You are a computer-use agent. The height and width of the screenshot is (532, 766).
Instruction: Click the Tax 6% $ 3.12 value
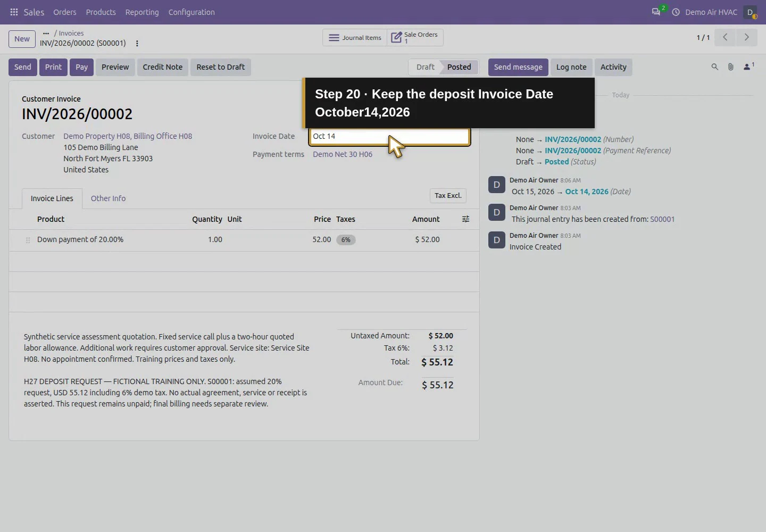coord(443,348)
